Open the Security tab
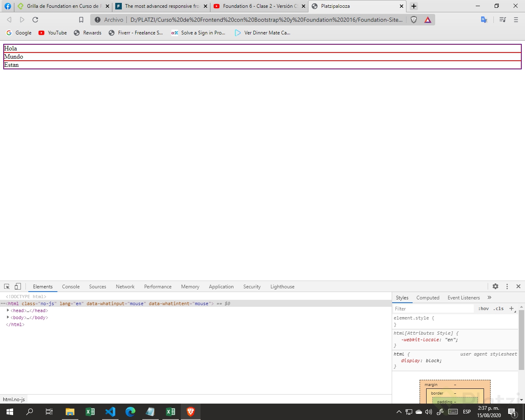The width and height of the screenshot is (525, 420). [252, 287]
